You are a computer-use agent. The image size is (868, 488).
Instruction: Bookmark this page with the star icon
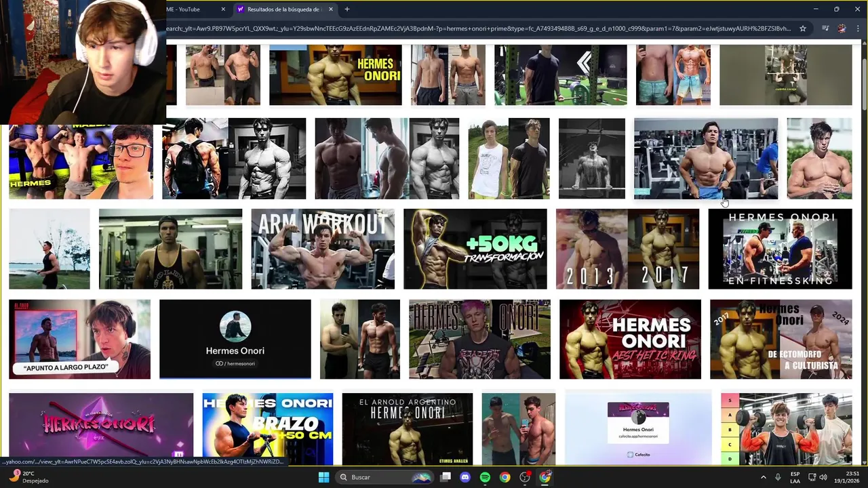pyautogui.click(x=803, y=28)
